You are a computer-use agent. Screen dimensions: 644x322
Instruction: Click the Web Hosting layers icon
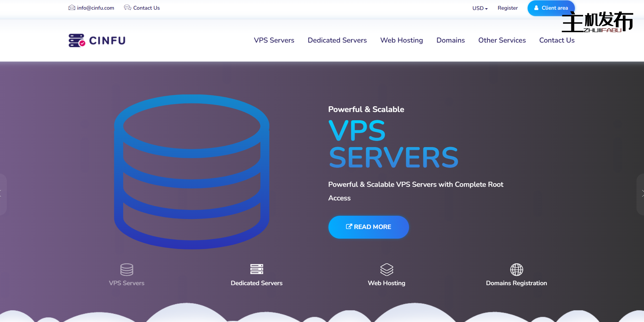coord(387,269)
